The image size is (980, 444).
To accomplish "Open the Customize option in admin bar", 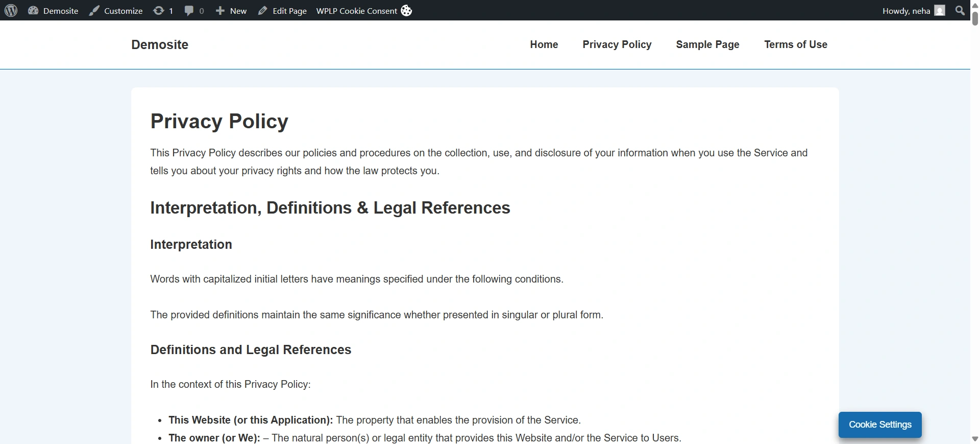I will point(116,11).
